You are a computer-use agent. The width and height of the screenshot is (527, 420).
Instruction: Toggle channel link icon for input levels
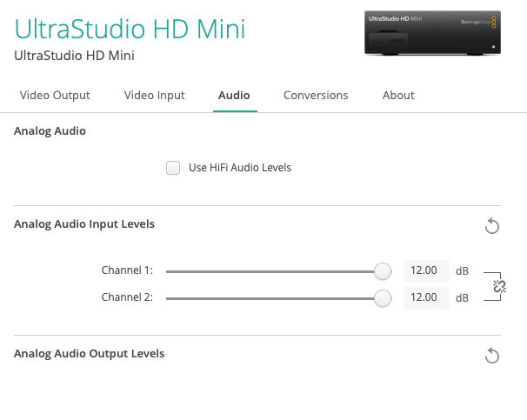click(x=499, y=286)
